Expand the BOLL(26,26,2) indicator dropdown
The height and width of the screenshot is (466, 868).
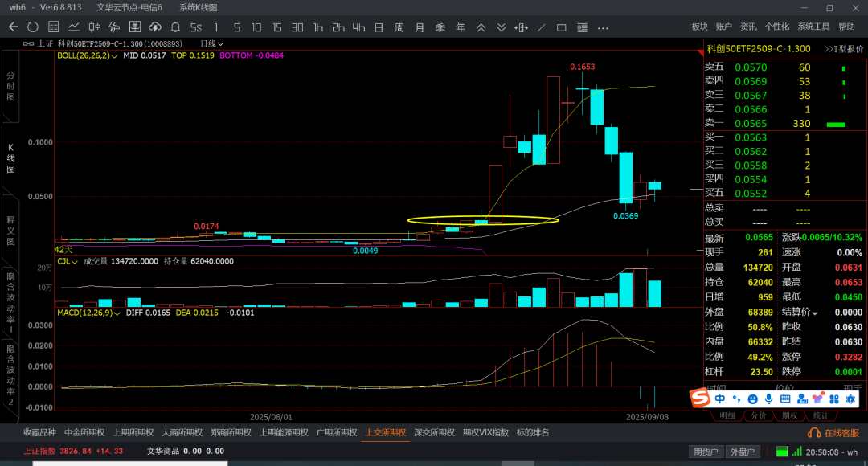click(87, 55)
